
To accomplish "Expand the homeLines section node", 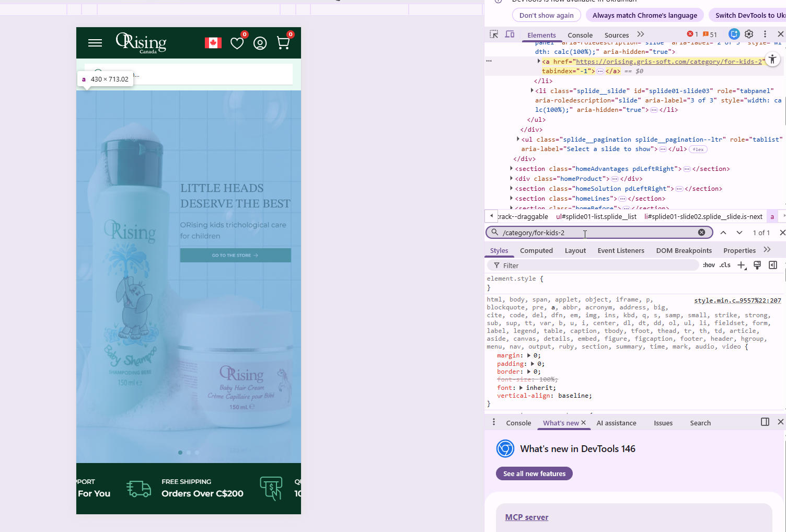I will point(512,198).
